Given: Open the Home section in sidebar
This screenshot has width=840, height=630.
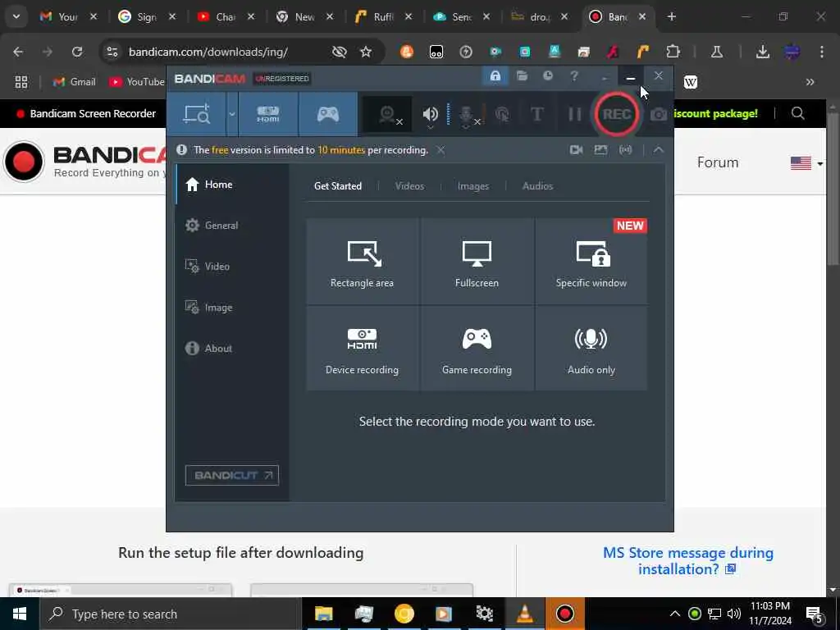Looking at the screenshot, I should click(232, 185).
